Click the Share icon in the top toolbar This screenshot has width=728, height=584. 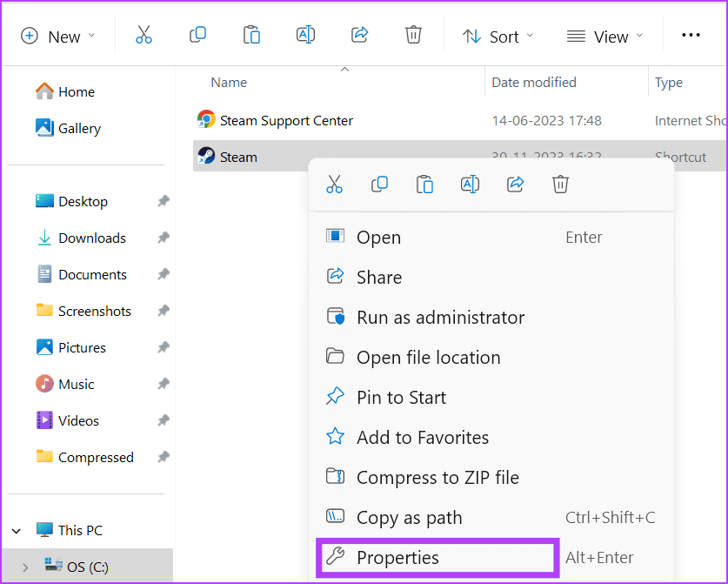coord(359,36)
